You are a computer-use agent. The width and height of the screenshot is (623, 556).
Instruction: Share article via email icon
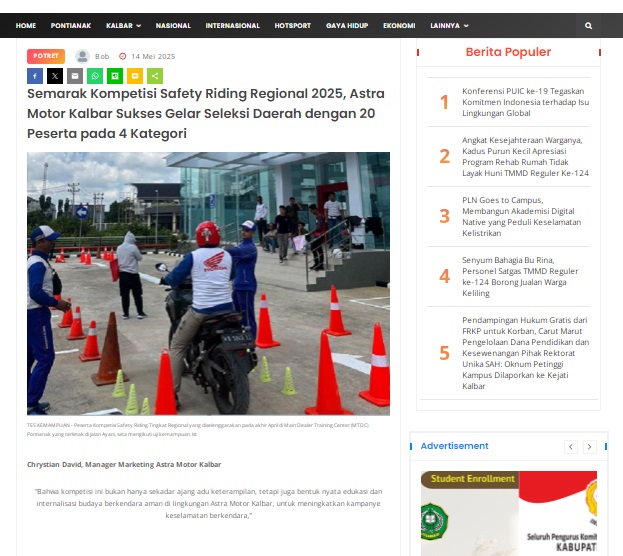pos(75,76)
